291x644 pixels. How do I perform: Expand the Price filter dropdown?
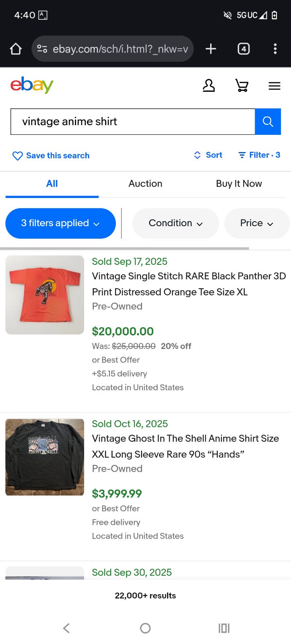[256, 223]
